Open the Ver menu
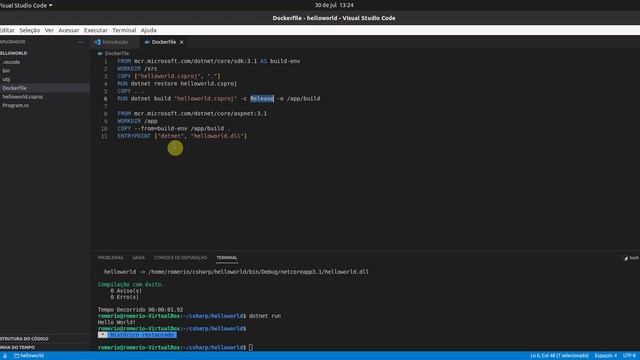 [49, 30]
